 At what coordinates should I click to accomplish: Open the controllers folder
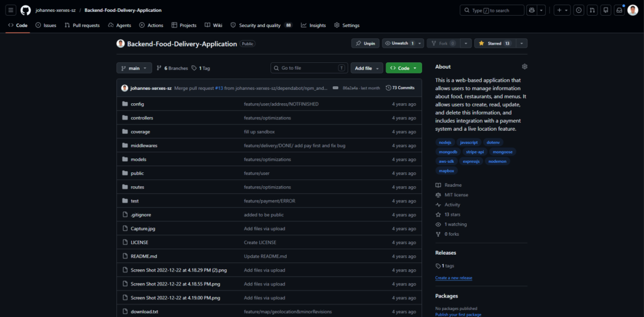click(x=142, y=118)
